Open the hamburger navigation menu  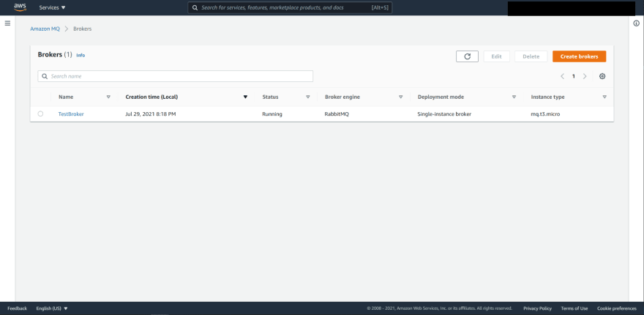(x=7, y=23)
